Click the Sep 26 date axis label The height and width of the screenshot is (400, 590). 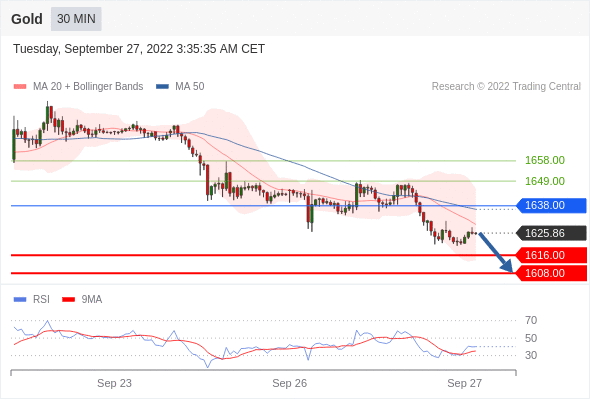(290, 383)
